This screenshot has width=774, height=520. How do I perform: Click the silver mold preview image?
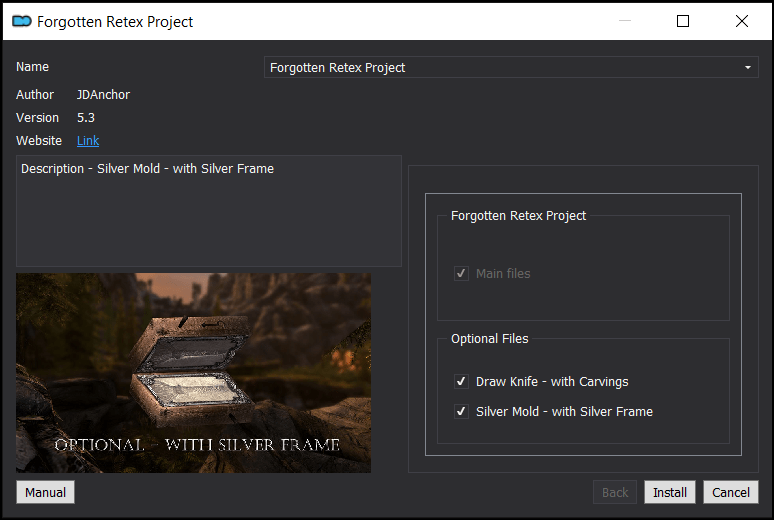click(x=194, y=373)
